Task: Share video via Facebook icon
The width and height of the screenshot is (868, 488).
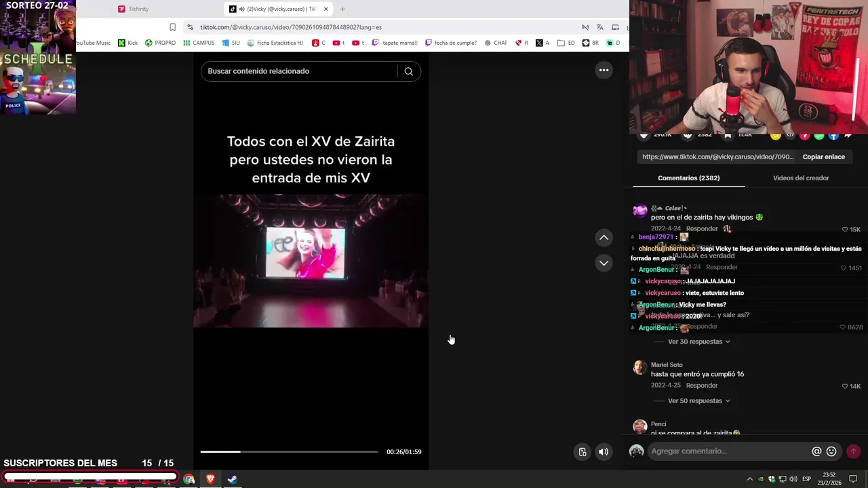Action: pyautogui.click(x=833, y=136)
